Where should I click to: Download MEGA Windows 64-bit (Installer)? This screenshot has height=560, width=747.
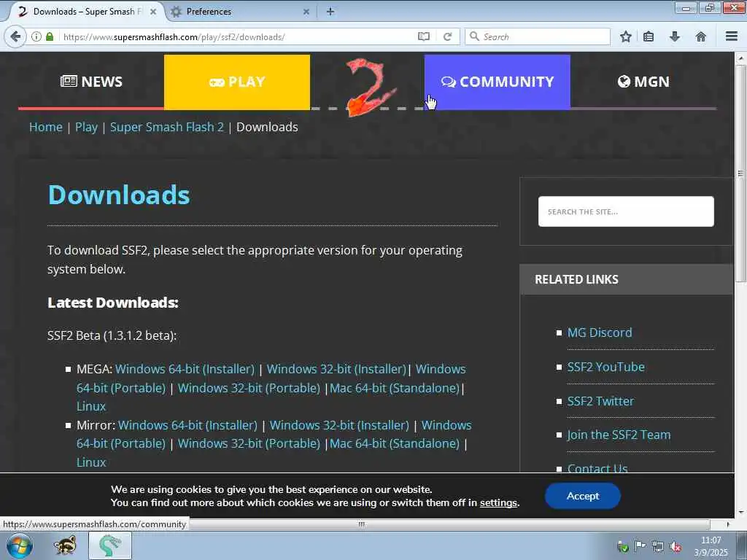click(x=185, y=369)
